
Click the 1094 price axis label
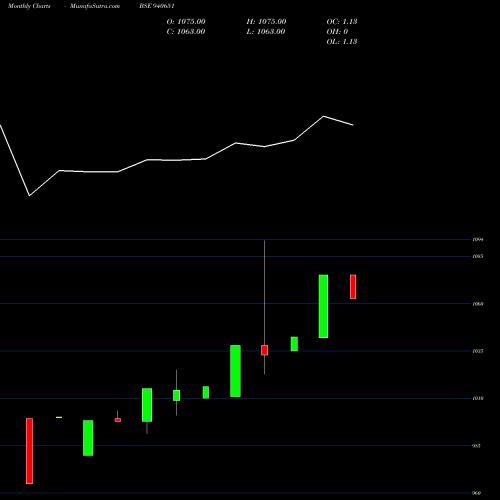point(478,239)
